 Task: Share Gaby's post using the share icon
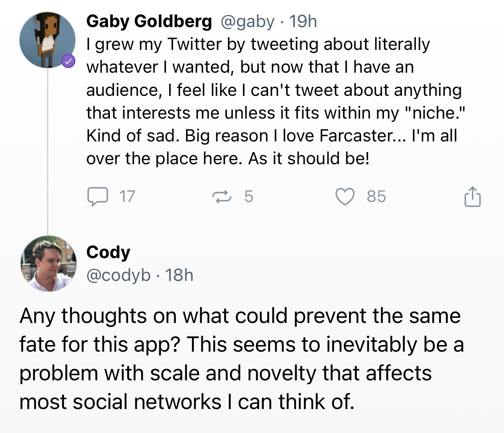pyautogui.click(x=472, y=196)
